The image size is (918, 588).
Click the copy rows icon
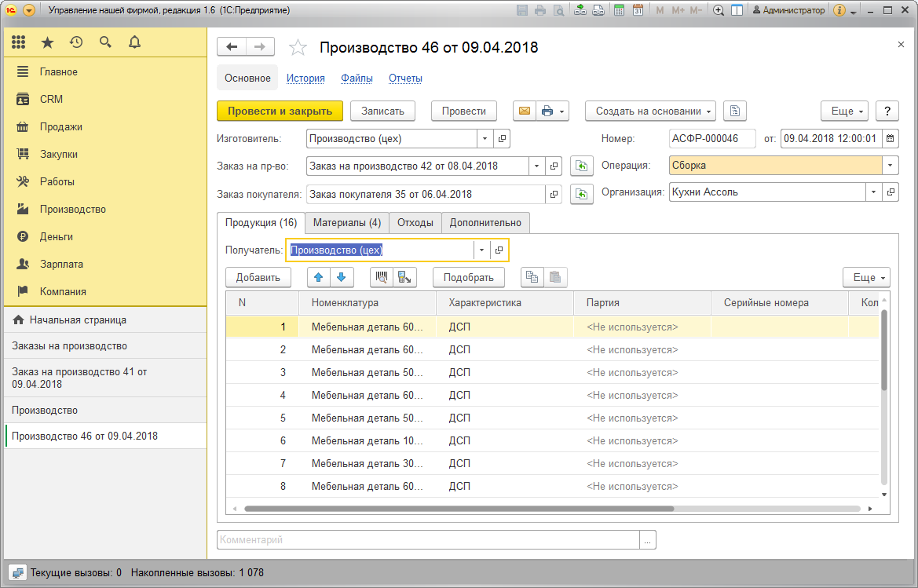pos(532,277)
